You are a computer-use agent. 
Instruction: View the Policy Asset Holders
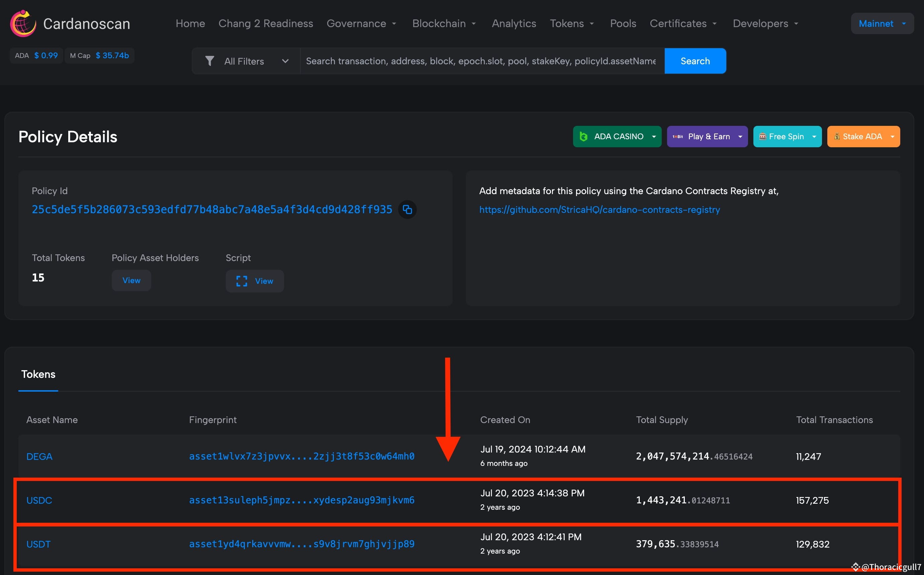pos(131,280)
